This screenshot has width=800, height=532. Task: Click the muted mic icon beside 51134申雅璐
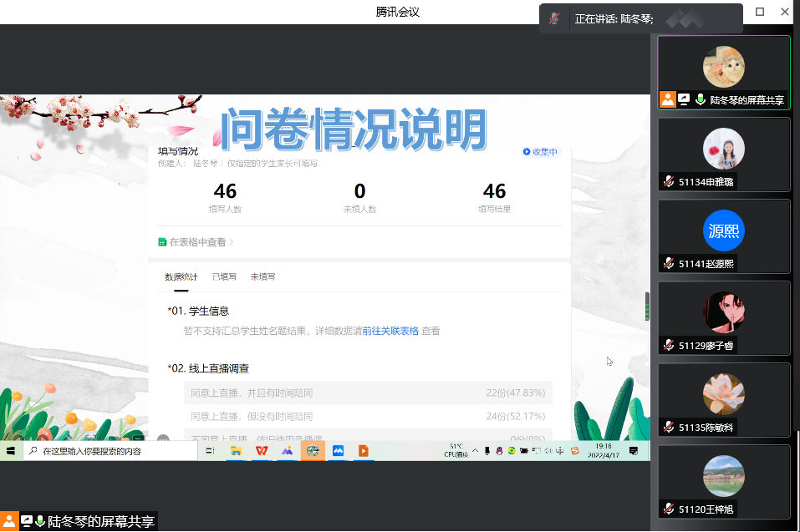click(669, 181)
